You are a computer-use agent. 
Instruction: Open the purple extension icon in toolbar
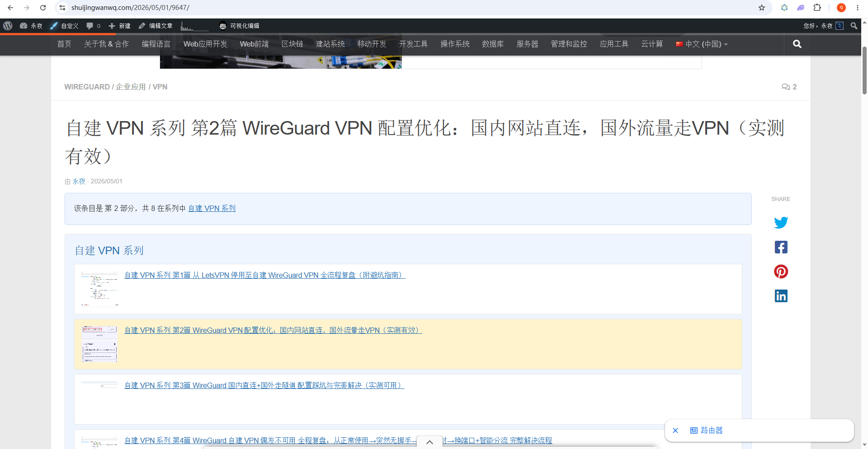pos(801,8)
